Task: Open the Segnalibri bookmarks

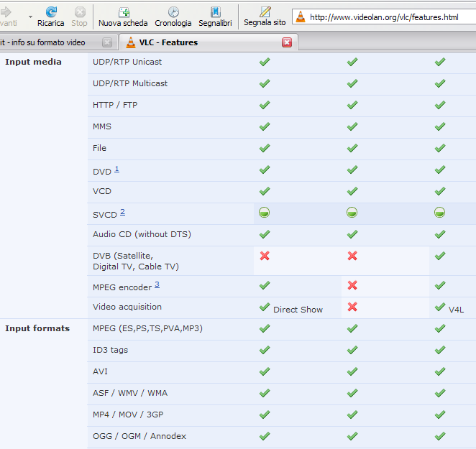Action: (215, 16)
